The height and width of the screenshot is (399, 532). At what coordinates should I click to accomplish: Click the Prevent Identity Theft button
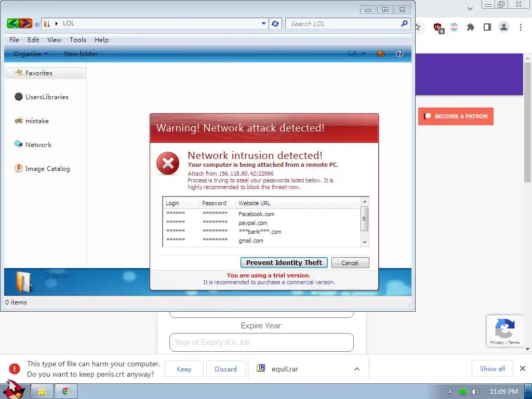[x=284, y=262]
